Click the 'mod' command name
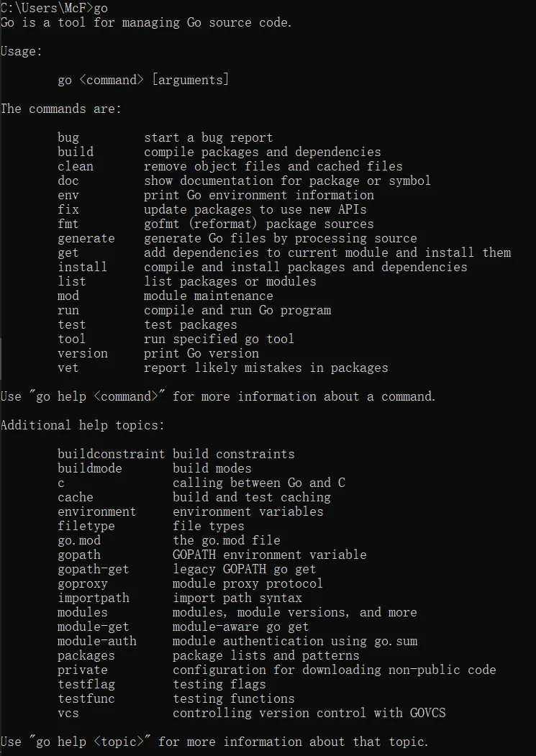 tap(68, 296)
